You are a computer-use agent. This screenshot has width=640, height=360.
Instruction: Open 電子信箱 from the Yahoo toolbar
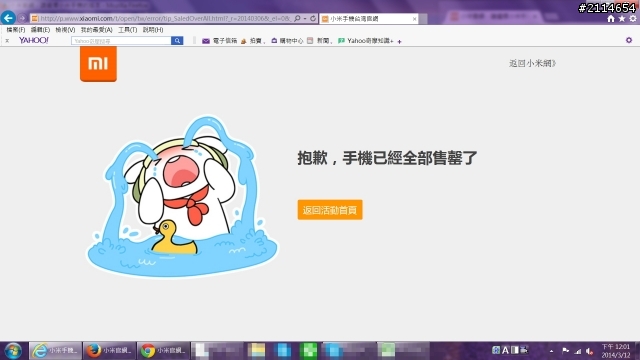(x=220, y=40)
